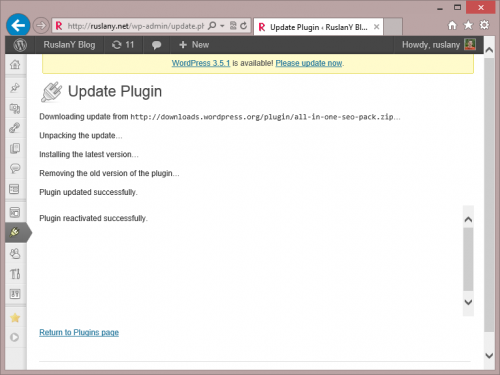Open the Tools icon in sidebar
This screenshot has width=500, height=375.
click(x=15, y=274)
